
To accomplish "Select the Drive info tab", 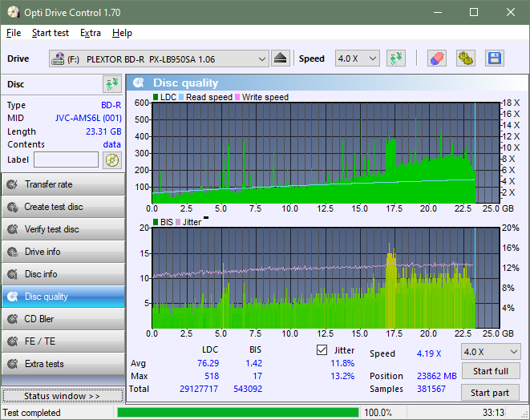I will [x=63, y=252].
